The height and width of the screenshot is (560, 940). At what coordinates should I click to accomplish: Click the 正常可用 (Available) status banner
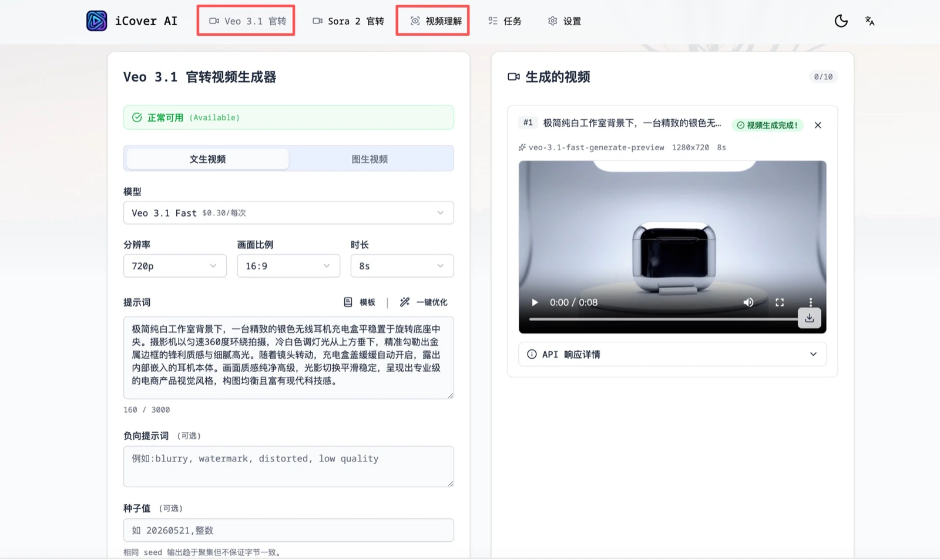[288, 117]
